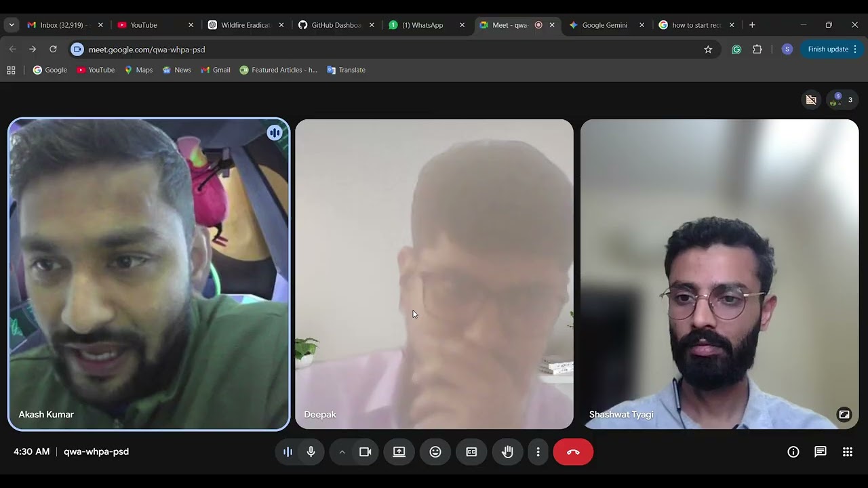Leave the call with red button
Image resolution: width=868 pixels, height=488 pixels.
(573, 452)
